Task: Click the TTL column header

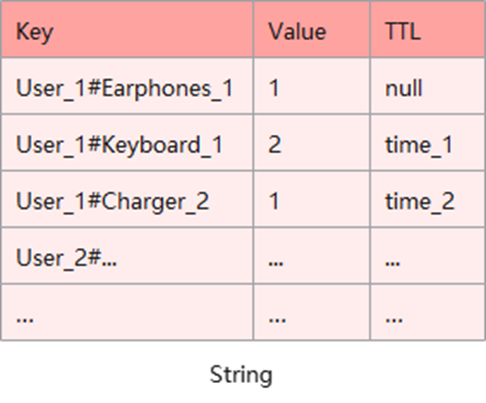Action: click(x=428, y=29)
